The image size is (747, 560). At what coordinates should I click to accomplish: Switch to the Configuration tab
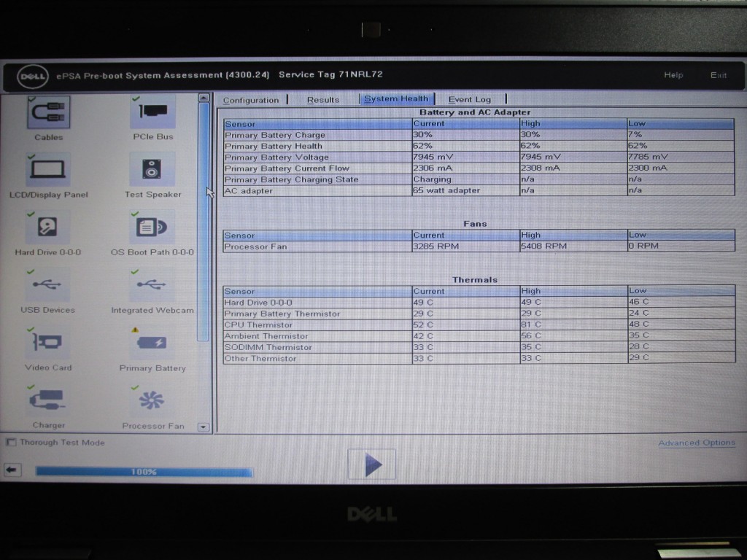pyautogui.click(x=250, y=100)
